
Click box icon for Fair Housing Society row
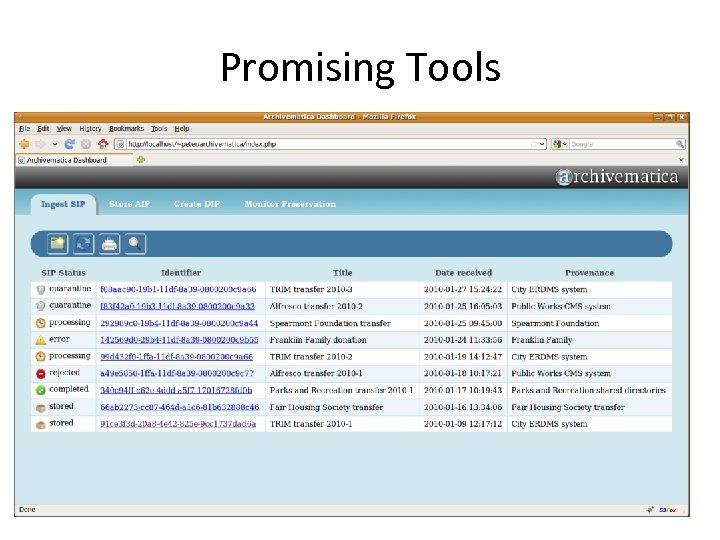pyautogui.click(x=40, y=408)
